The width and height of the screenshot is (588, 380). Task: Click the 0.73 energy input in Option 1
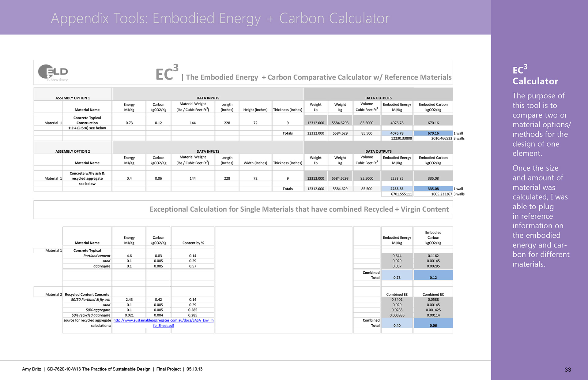tap(129, 123)
